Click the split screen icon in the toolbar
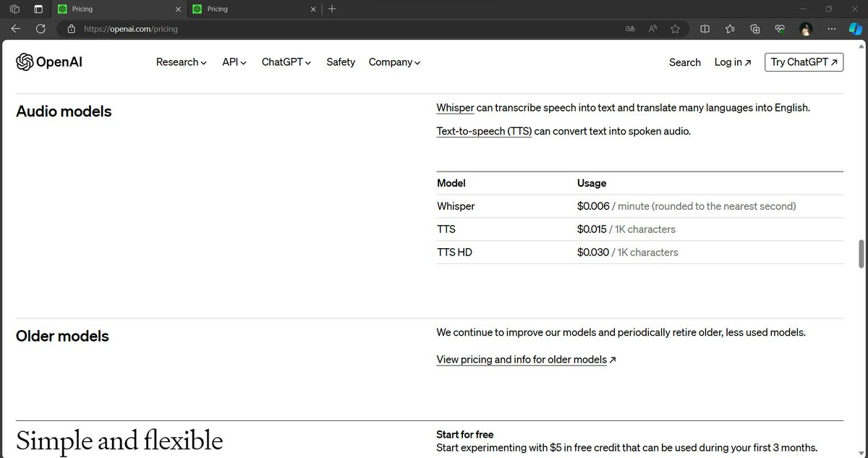 click(705, 28)
